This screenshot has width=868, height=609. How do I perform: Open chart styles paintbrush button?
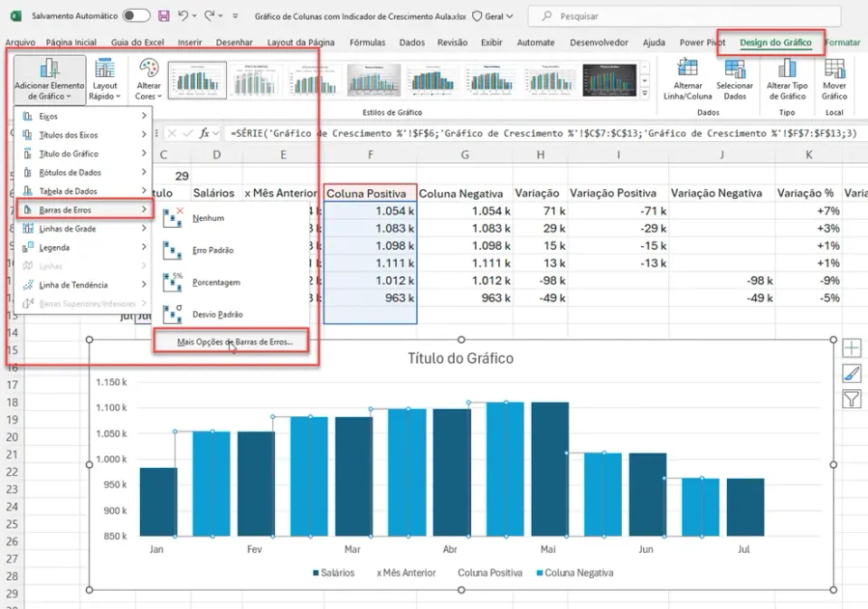pos(852,374)
